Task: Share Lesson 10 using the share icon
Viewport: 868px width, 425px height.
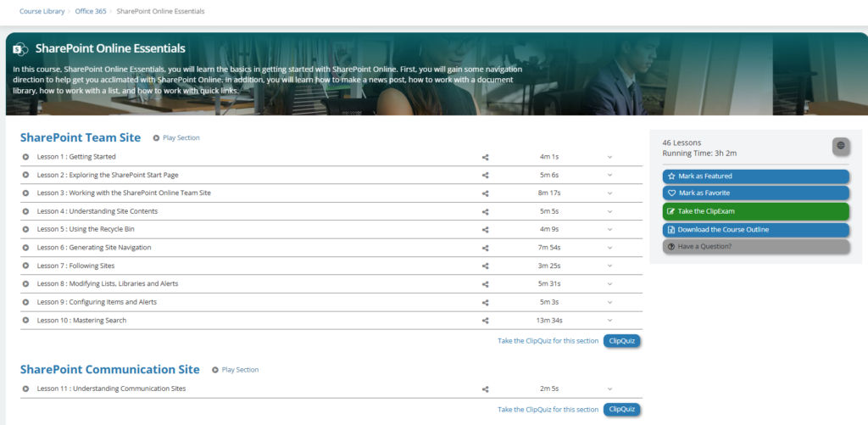Action: [486, 321]
